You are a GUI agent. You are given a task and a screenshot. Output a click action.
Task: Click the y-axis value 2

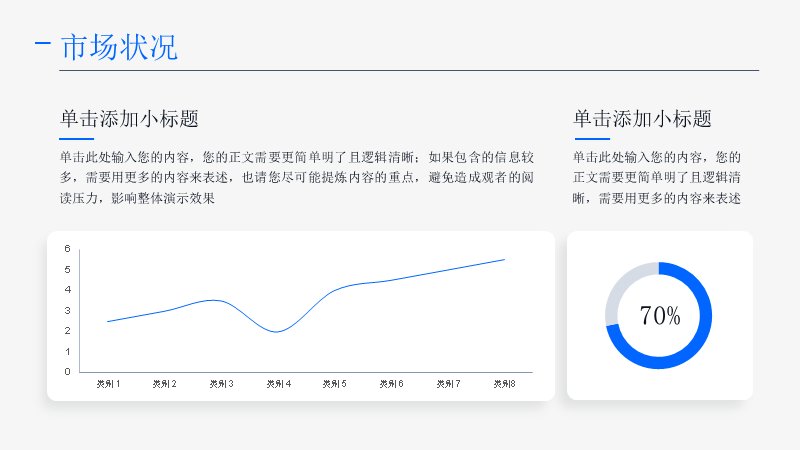[x=67, y=331]
